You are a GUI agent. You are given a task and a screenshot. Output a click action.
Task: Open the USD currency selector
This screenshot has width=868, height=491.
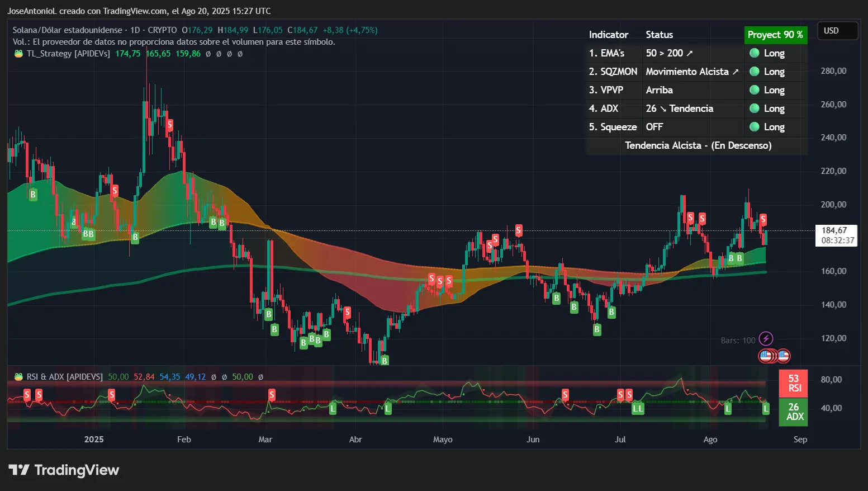pyautogui.click(x=837, y=31)
